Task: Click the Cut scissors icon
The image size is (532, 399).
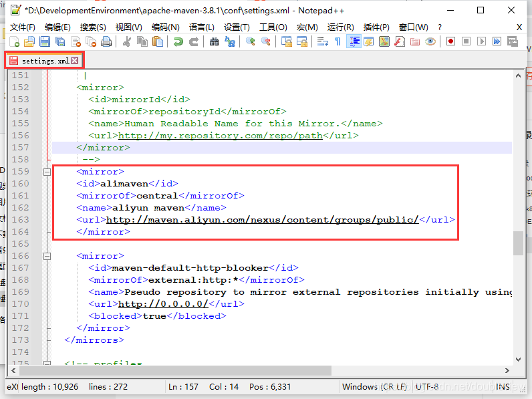Action: pyautogui.click(x=127, y=41)
